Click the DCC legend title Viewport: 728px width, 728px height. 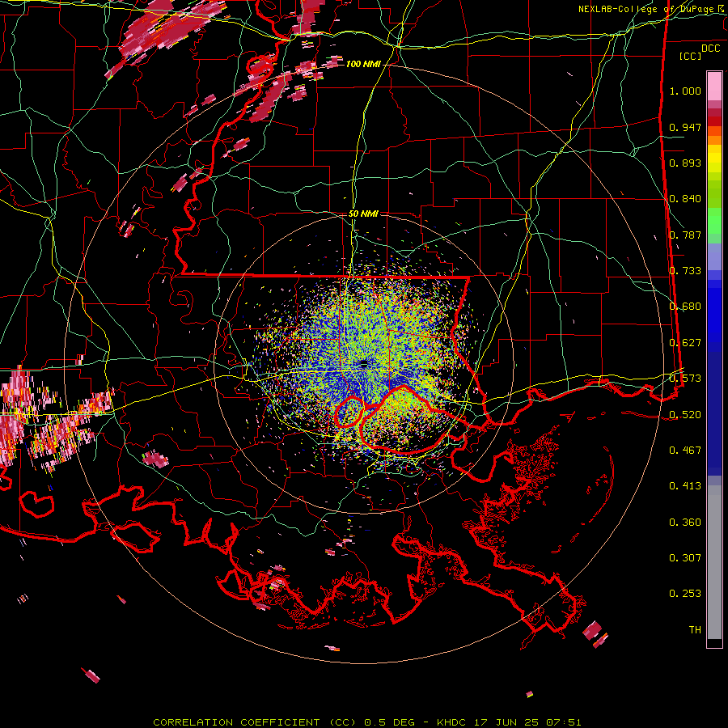[711, 49]
